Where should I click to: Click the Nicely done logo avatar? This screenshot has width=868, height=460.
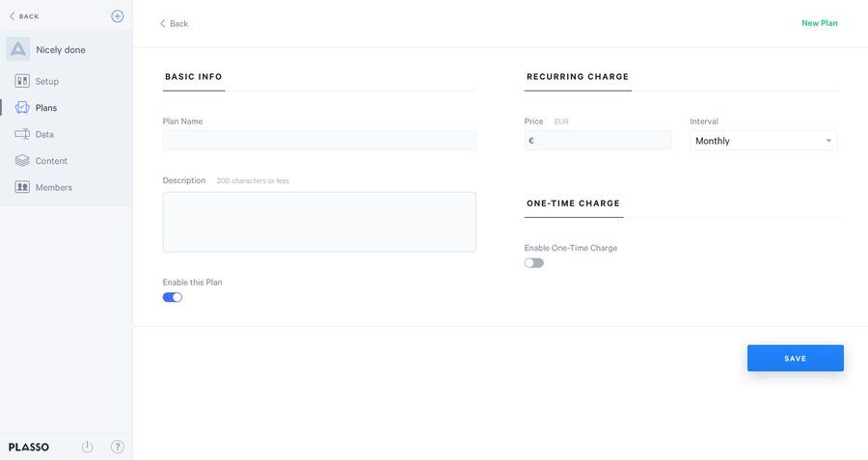point(18,49)
